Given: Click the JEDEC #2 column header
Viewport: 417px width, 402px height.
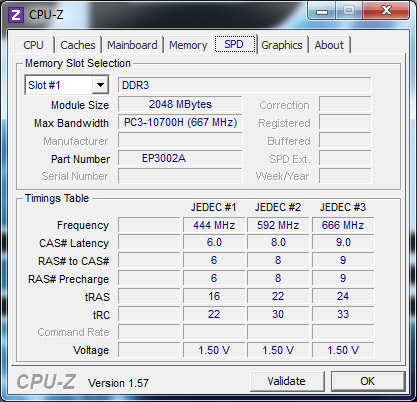Looking at the screenshot, I should point(278,207).
